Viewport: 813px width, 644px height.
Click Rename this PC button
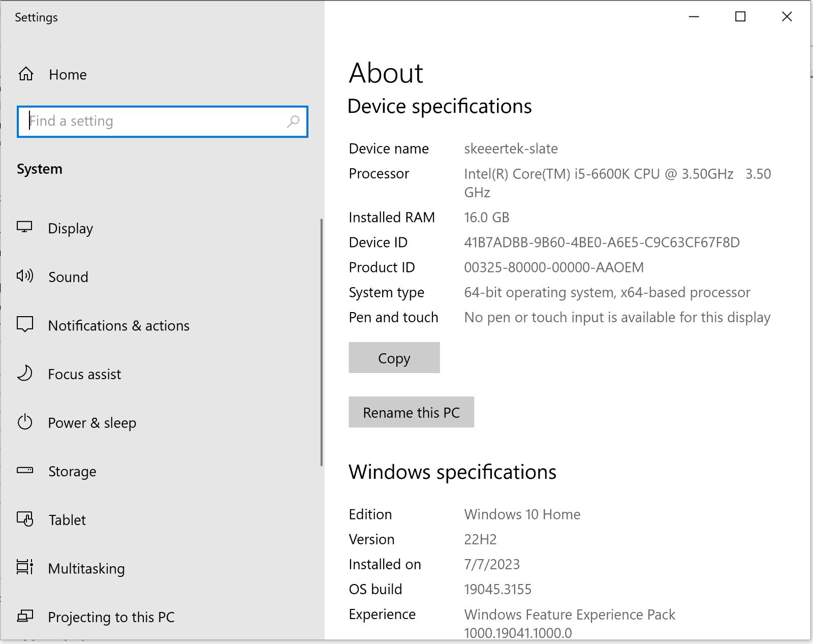[x=412, y=412]
